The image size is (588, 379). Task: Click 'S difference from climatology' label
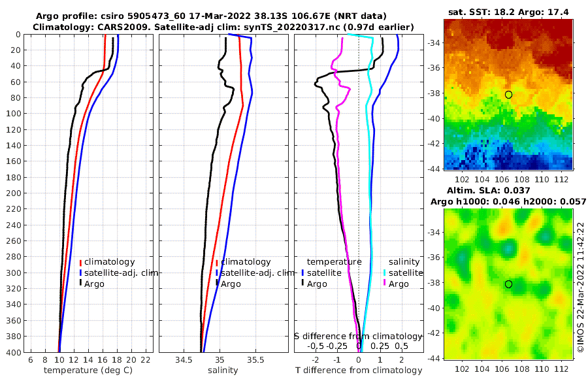click(x=358, y=336)
